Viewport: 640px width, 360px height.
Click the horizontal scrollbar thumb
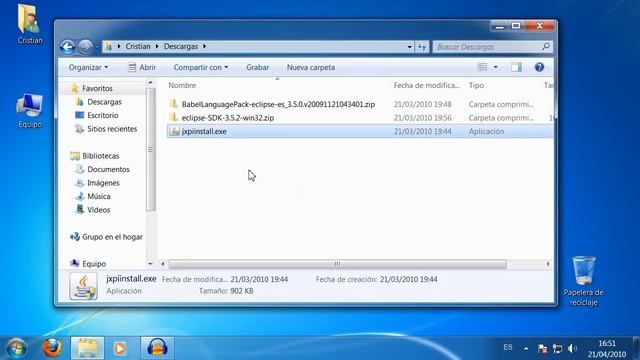pos(338,264)
